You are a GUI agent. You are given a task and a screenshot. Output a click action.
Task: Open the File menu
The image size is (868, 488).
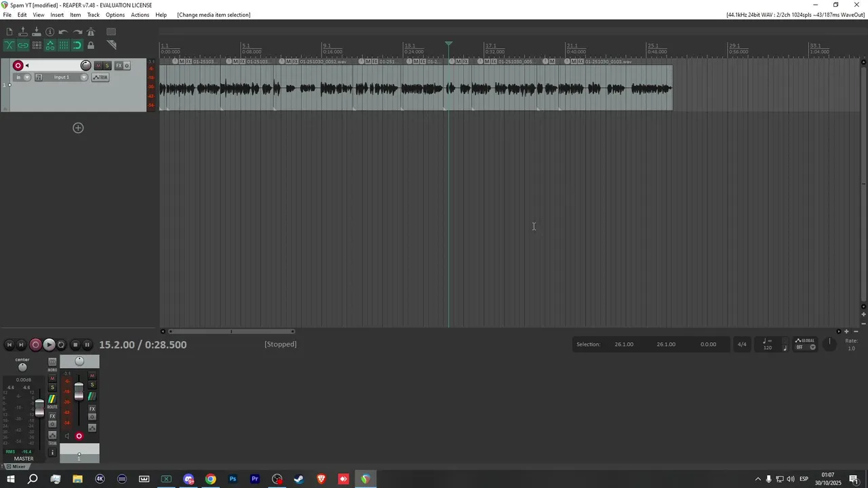coord(7,15)
